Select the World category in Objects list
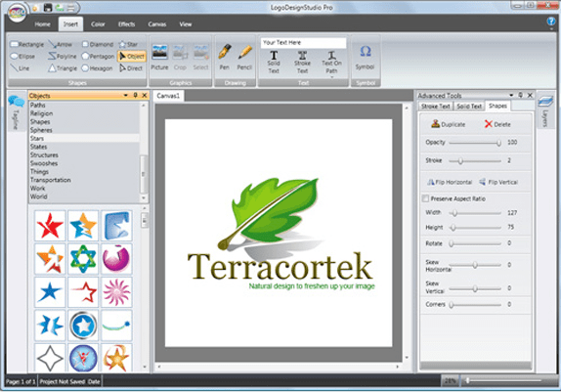The width and height of the screenshot is (561, 392). point(84,196)
